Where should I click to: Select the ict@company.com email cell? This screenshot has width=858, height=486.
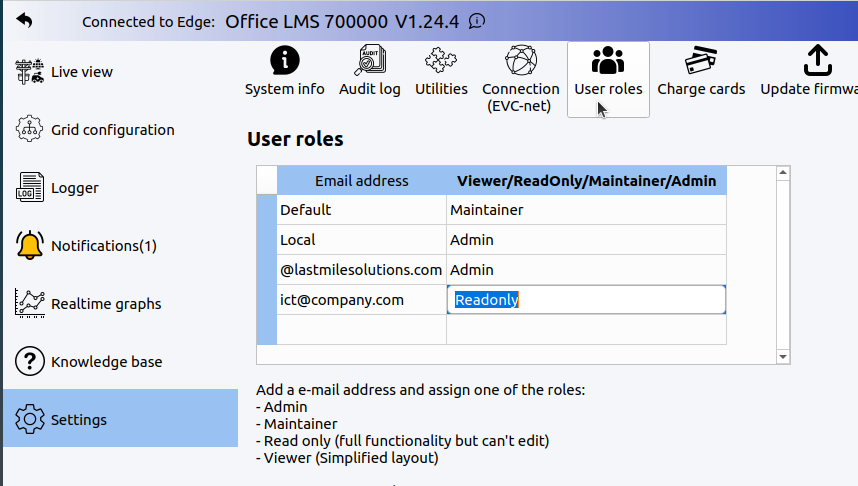coord(362,300)
